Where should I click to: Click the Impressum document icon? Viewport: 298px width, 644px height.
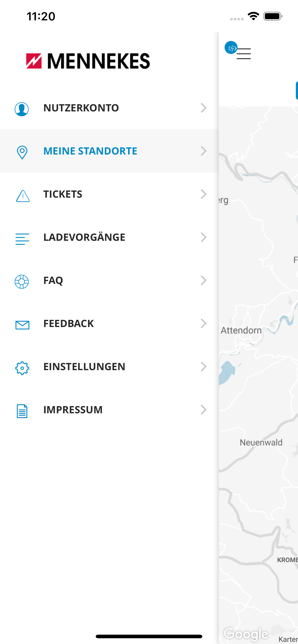coord(22,411)
